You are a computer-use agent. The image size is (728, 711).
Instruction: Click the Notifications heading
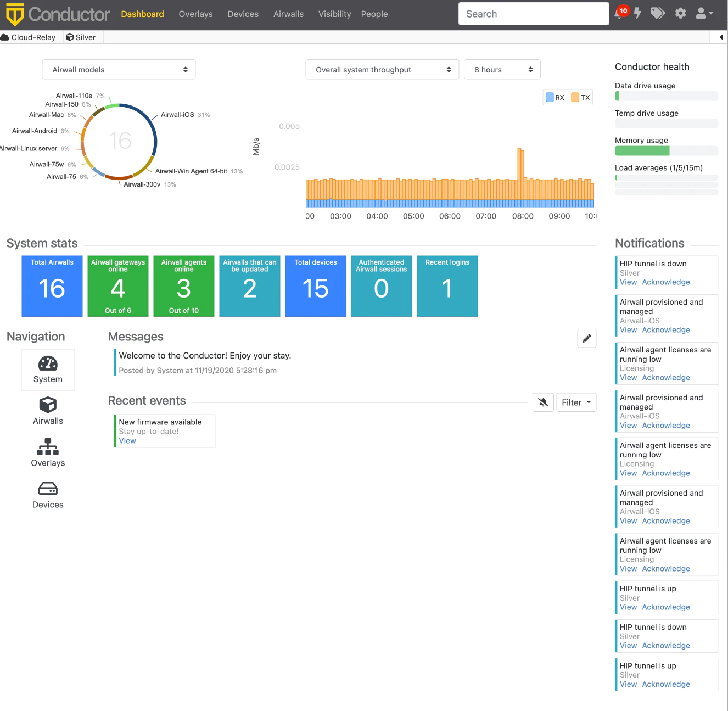(649, 243)
